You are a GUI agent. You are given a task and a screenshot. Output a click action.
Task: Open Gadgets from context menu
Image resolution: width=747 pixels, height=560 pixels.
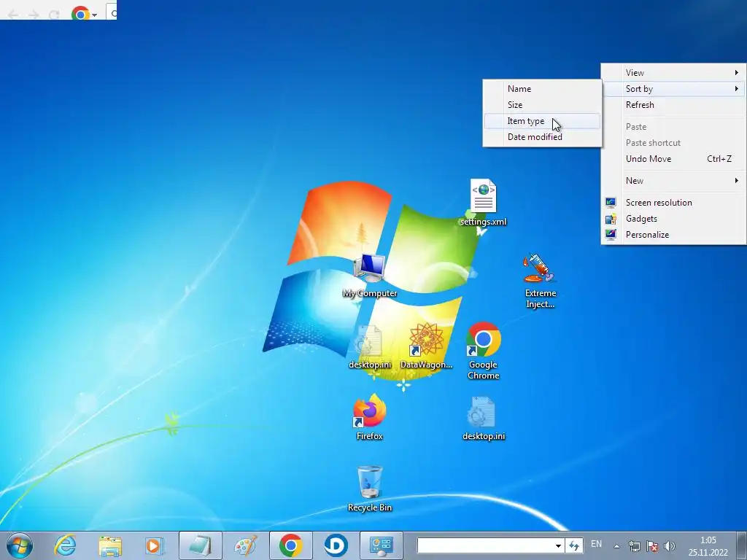(673, 219)
